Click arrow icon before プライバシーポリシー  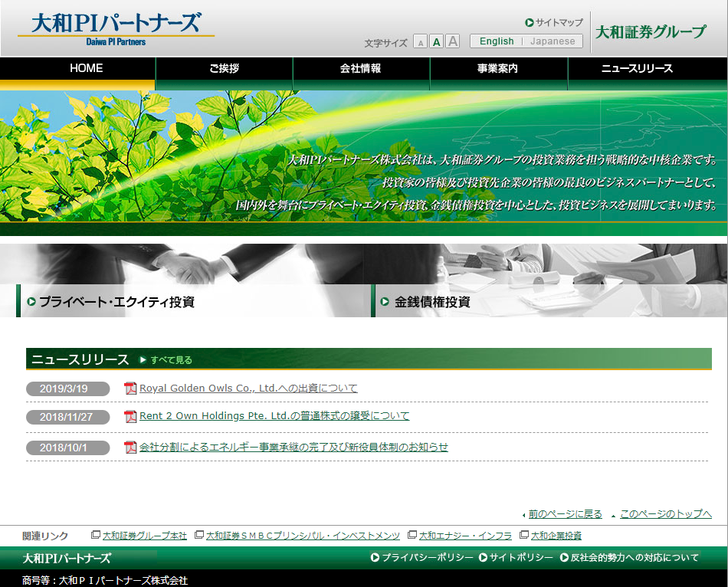375,557
